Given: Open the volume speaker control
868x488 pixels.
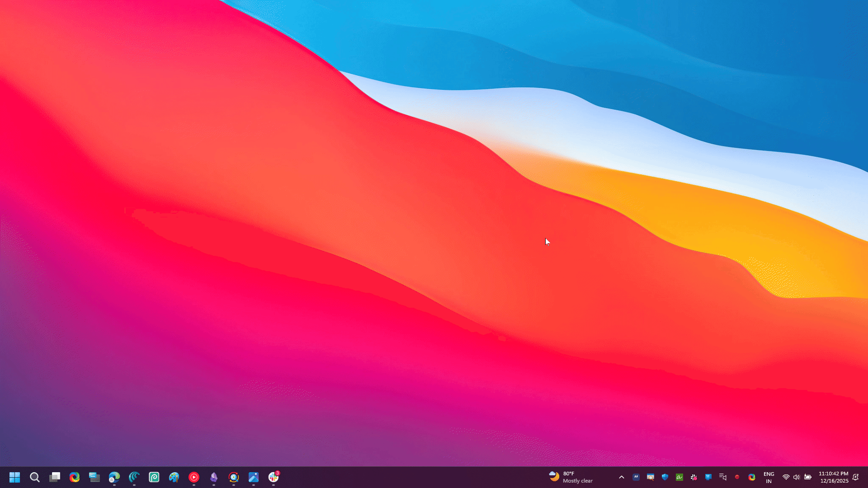Looking at the screenshot, I should [797, 477].
